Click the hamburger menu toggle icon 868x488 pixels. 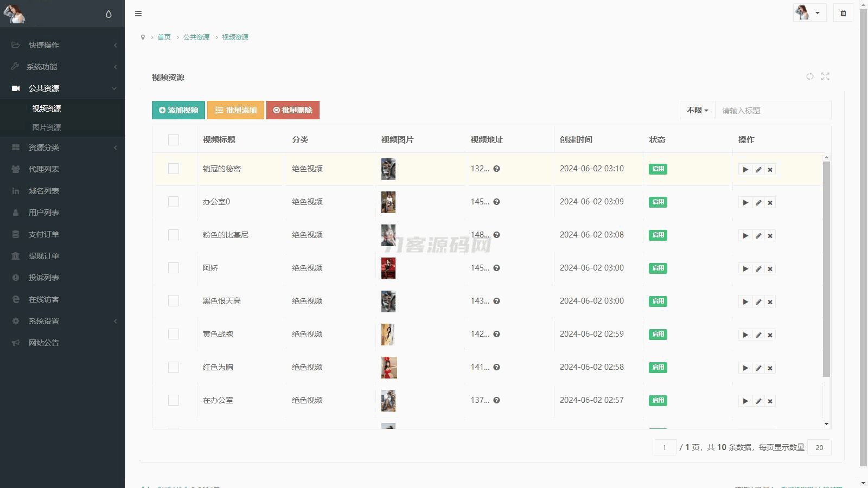(138, 14)
